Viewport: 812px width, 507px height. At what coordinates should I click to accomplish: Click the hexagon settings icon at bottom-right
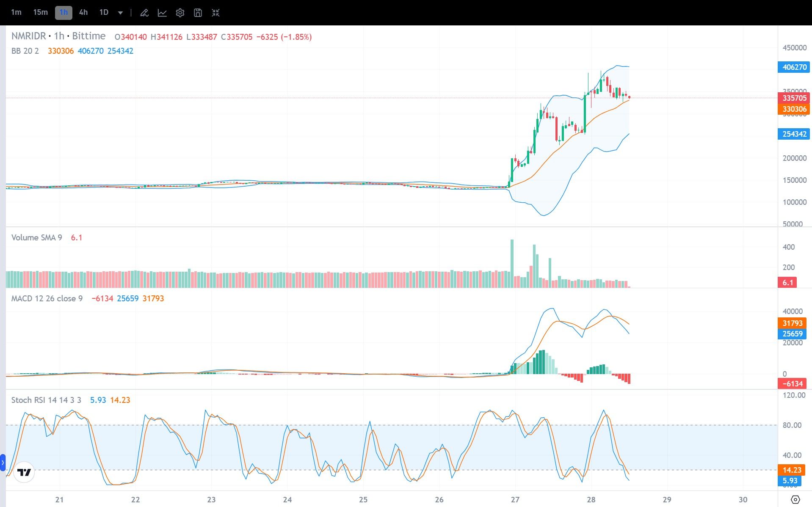pos(795,499)
